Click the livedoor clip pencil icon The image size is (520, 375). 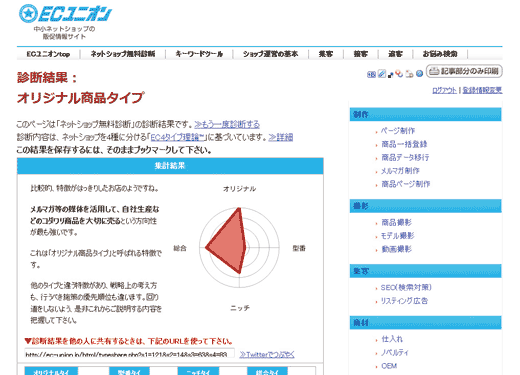(x=382, y=74)
